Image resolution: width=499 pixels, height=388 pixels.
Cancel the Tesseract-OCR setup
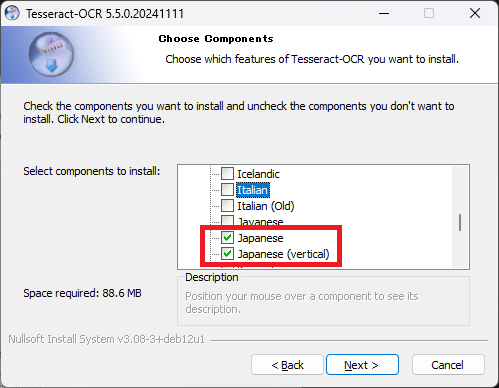[x=448, y=365]
